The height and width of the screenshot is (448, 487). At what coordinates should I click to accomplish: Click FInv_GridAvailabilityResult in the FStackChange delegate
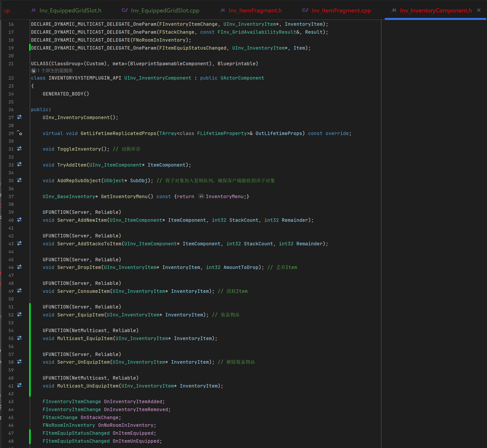(x=257, y=32)
